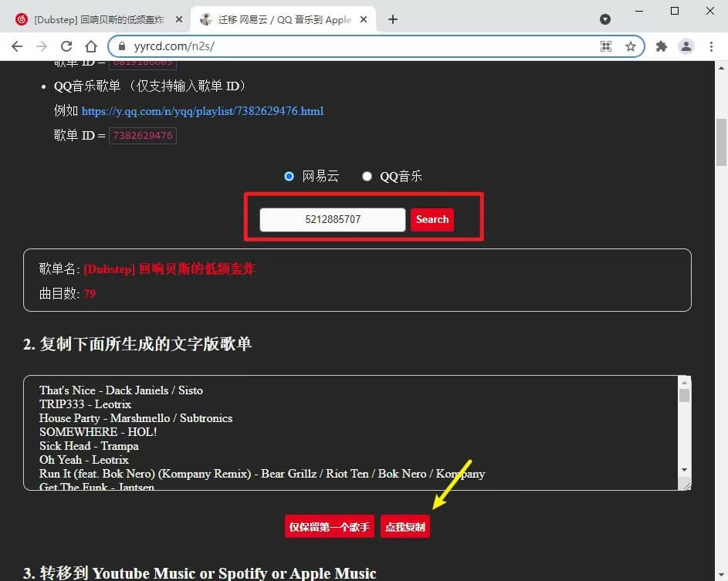Select the 网易云 radio button
Image resolution: width=728 pixels, height=581 pixels.
tap(289, 176)
